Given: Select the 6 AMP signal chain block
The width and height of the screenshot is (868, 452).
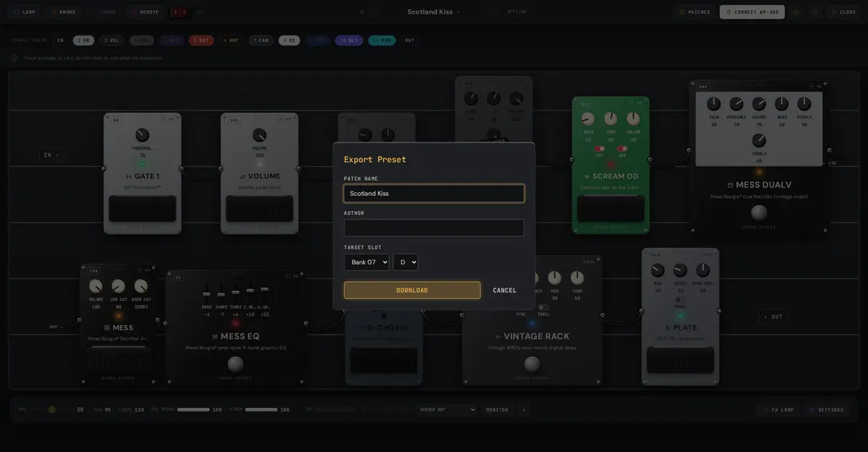Looking at the screenshot, I should click(x=231, y=40).
